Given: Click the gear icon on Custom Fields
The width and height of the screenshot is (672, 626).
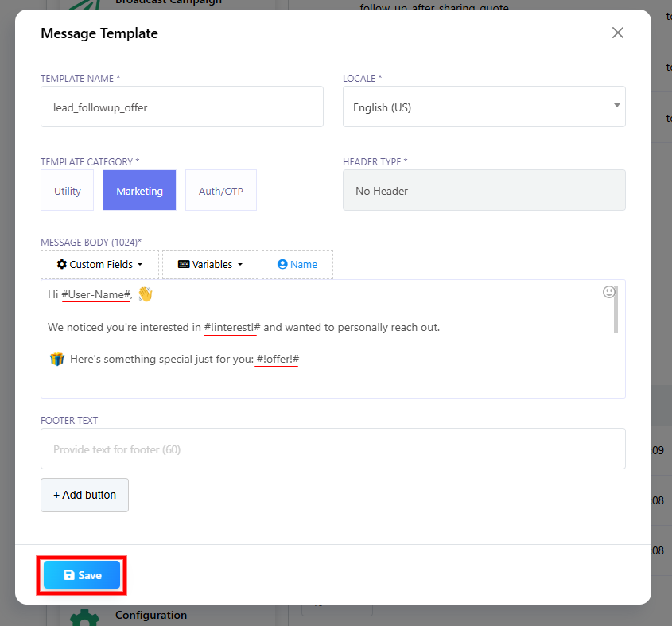Looking at the screenshot, I should tap(63, 264).
